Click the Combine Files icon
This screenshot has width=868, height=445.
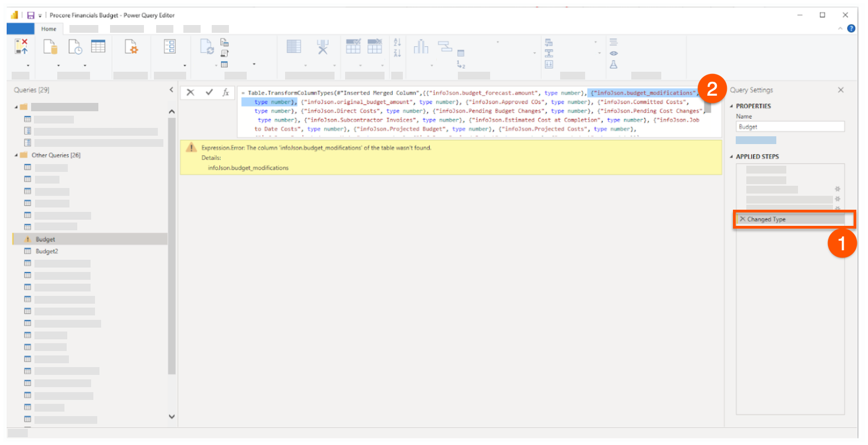click(x=549, y=65)
